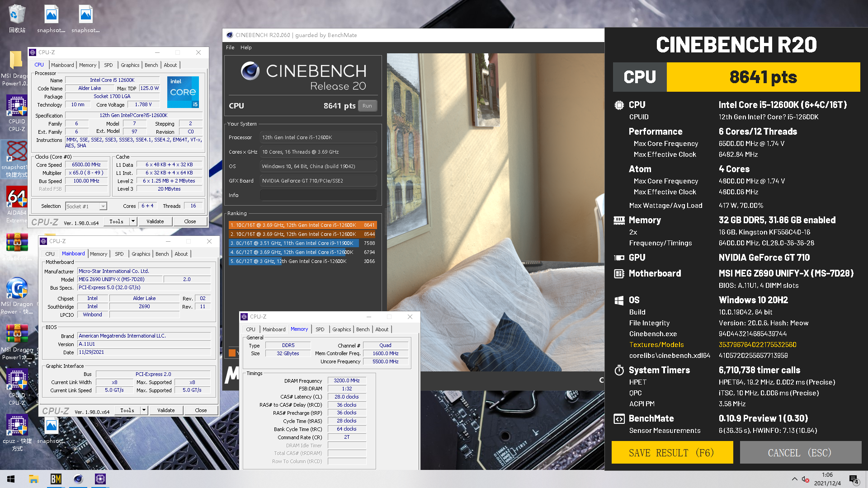
Task: Open Bench tab in top CPU-Z window
Action: [x=151, y=65]
